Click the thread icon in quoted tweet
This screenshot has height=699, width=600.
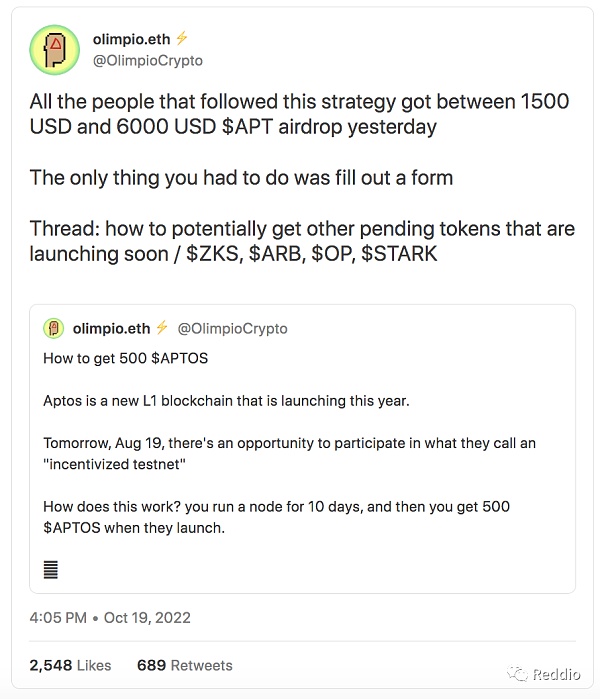(51, 570)
